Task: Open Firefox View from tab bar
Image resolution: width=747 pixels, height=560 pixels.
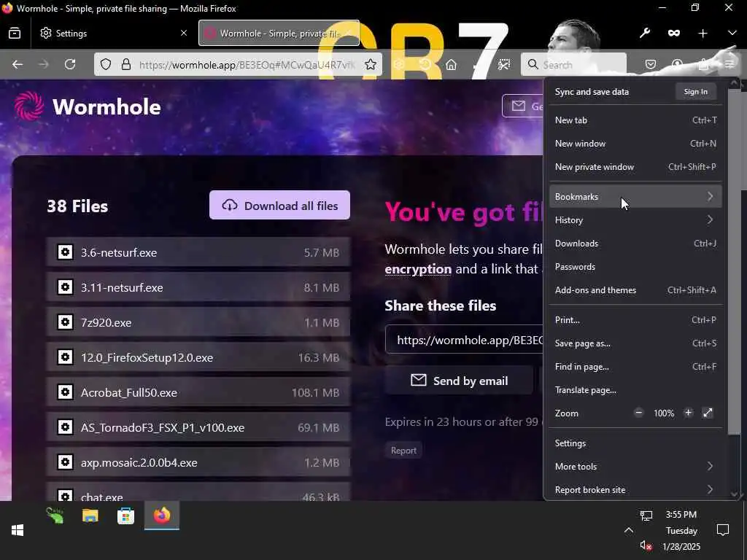Action: click(x=15, y=34)
